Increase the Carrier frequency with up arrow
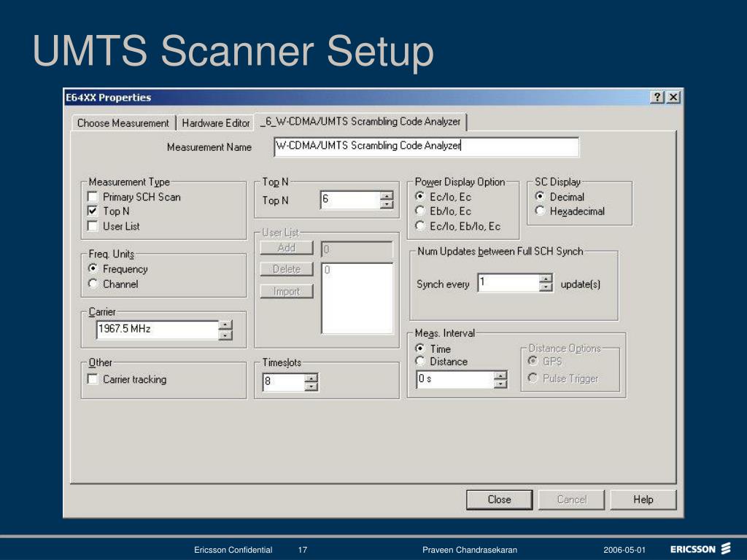This screenshot has width=747, height=560. [x=225, y=325]
